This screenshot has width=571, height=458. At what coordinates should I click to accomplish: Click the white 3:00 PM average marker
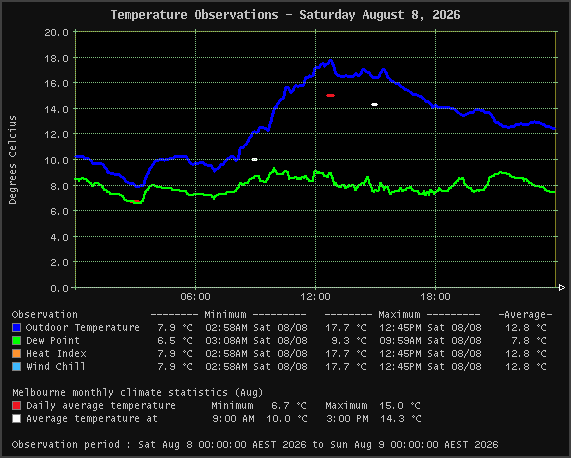click(374, 104)
